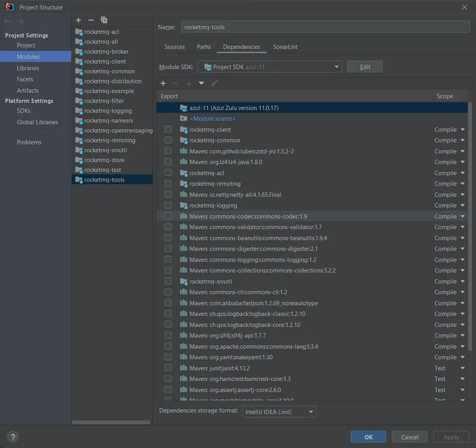The width and height of the screenshot is (476, 448).
Task: Click the edit dependency pencil icon
Action: (215, 83)
